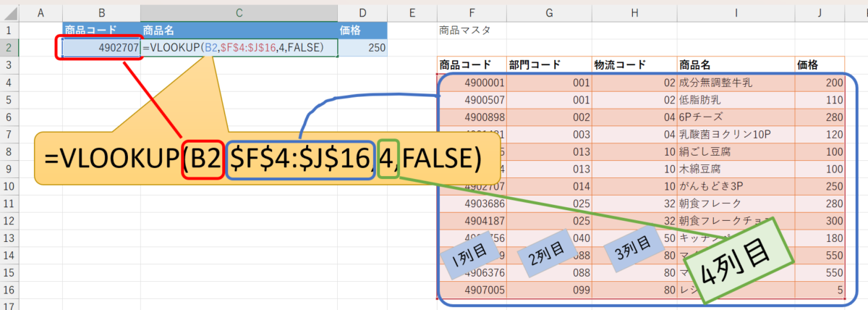Select 物流コード table header cell
The image size is (868, 310).
click(634, 65)
